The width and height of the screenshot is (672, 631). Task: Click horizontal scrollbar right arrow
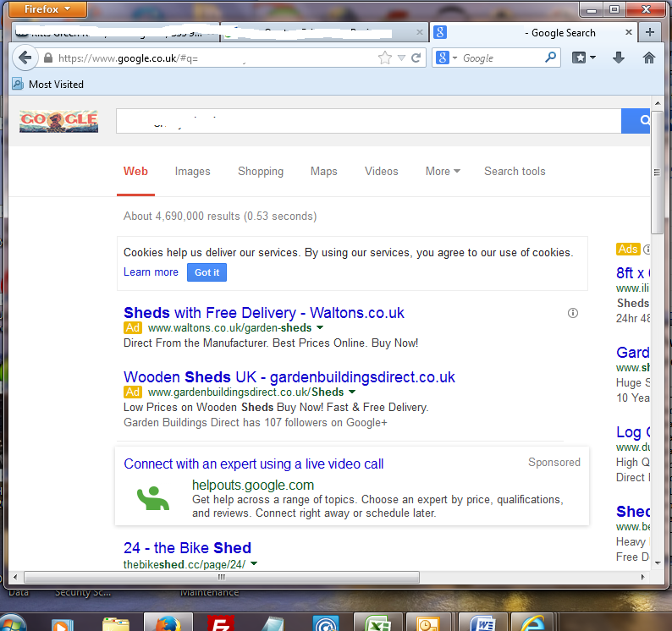pyautogui.click(x=643, y=577)
